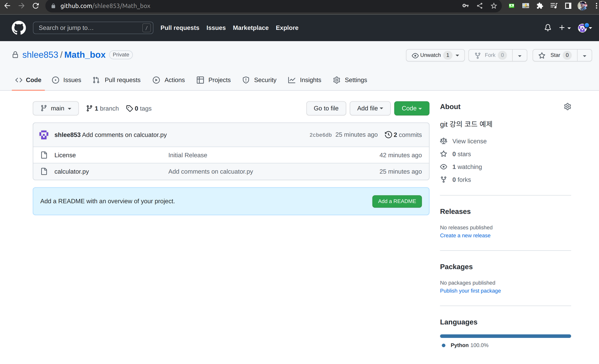Open user avatar menu in GitHub header
599x364 pixels.
point(585,28)
